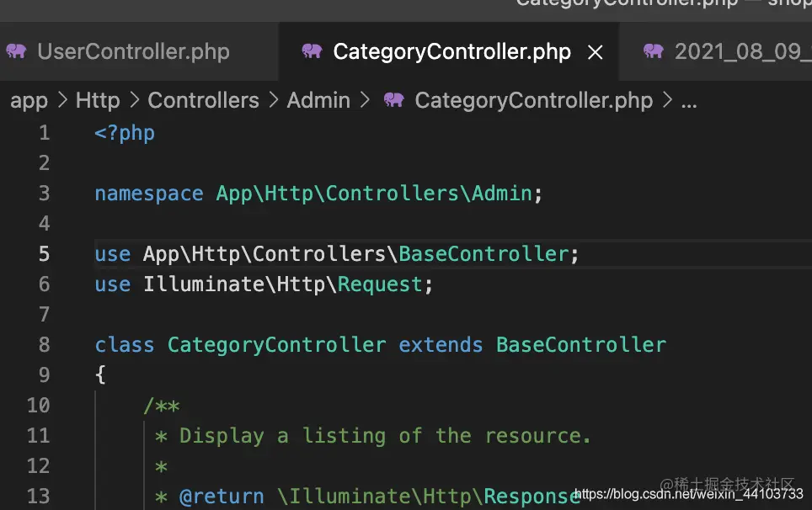Click 'App\Http\Controllers\Admin' namespace path
The width and height of the screenshot is (812, 510).
pos(374,194)
